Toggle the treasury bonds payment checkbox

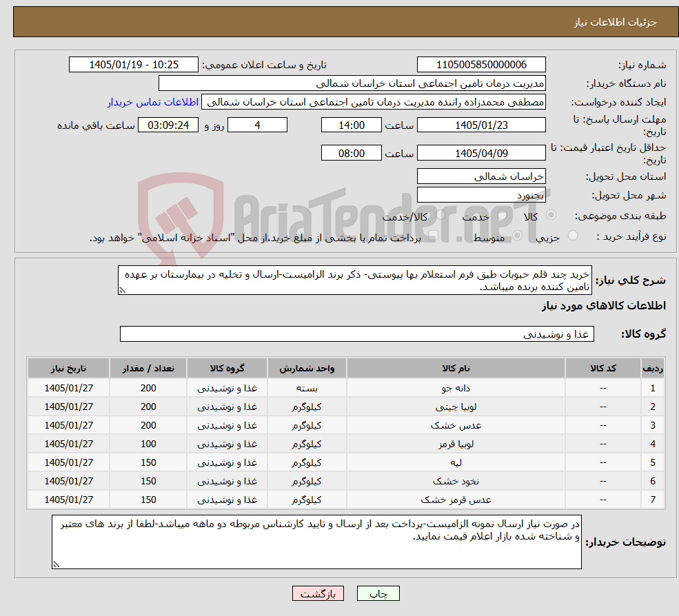point(433,236)
